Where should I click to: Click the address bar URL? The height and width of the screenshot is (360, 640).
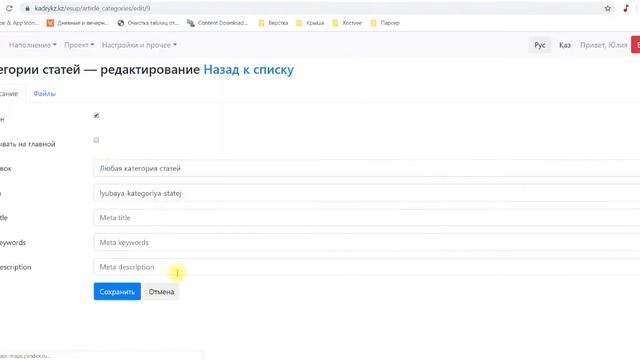tap(92, 8)
